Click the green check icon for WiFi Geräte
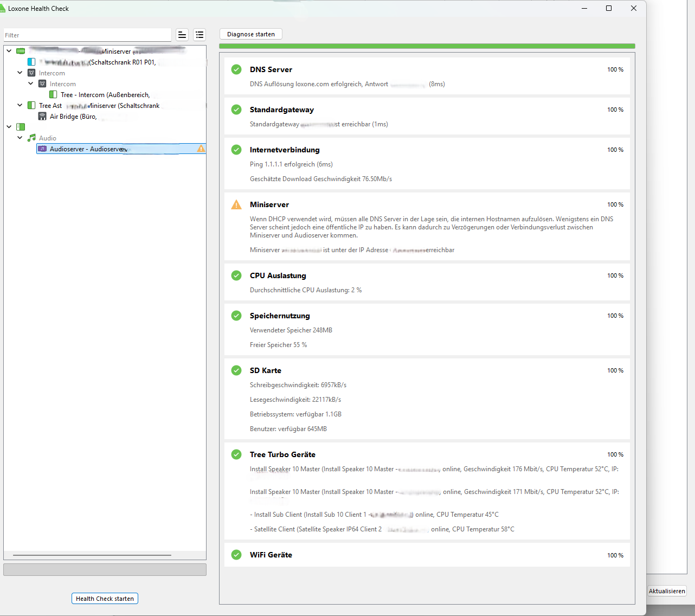695x616 pixels. [x=236, y=555]
